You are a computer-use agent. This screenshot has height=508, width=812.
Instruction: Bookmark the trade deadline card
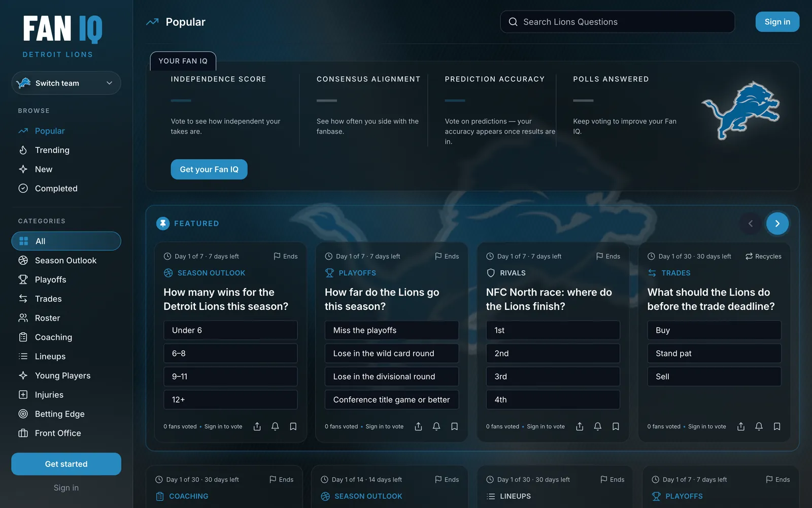tap(777, 426)
